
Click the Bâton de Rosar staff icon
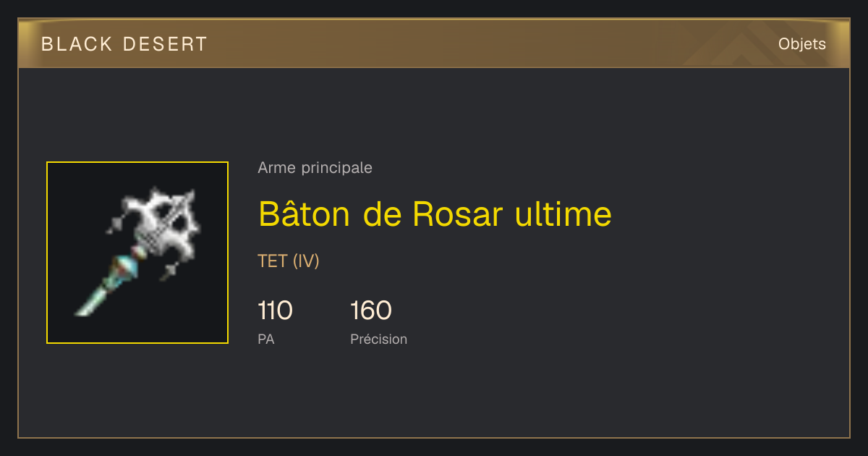click(137, 252)
